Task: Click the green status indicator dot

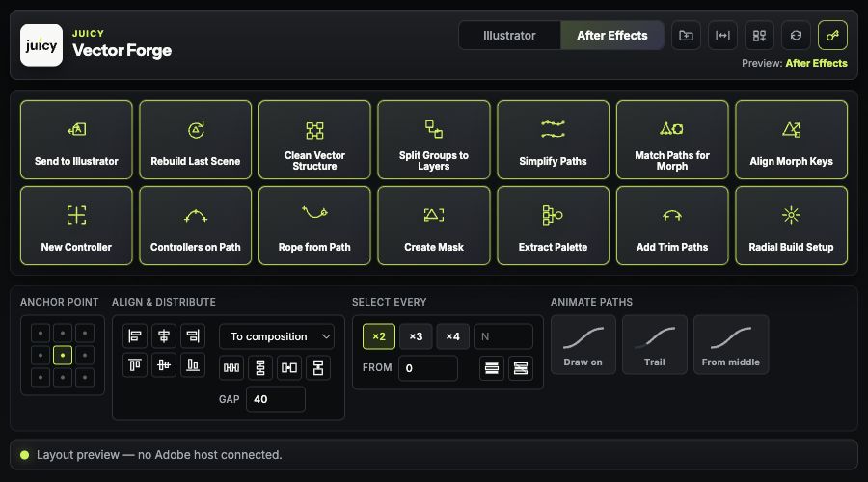Action: 24,455
